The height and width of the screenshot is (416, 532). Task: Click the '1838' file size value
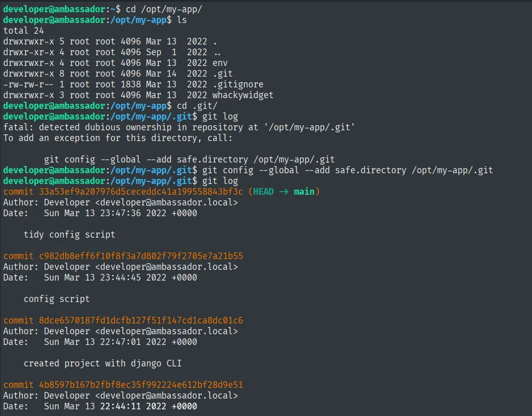click(x=131, y=84)
